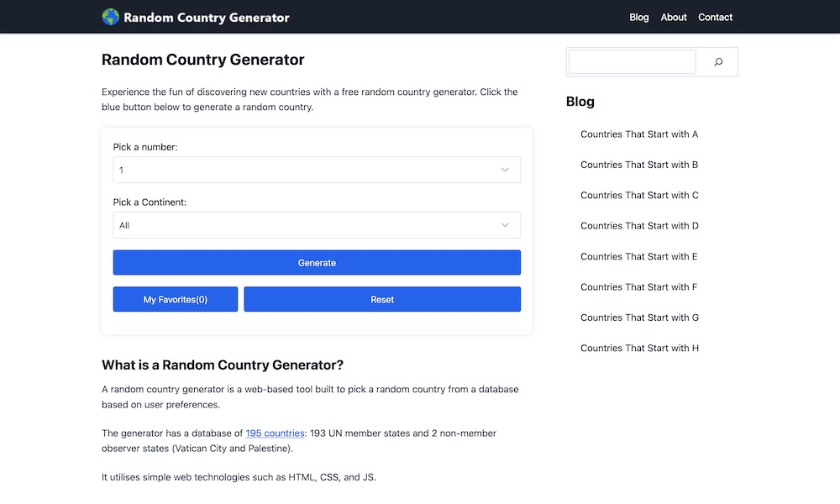Screen dimensions: 840x504
Task: Open My Favorites(0)
Action: (x=175, y=299)
